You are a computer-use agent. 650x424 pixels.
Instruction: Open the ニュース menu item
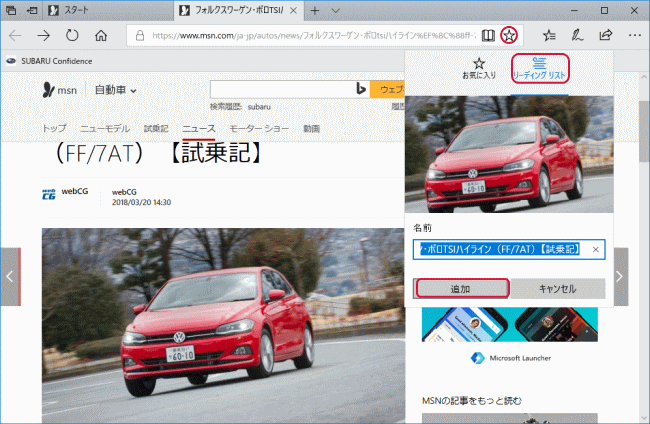click(x=199, y=129)
